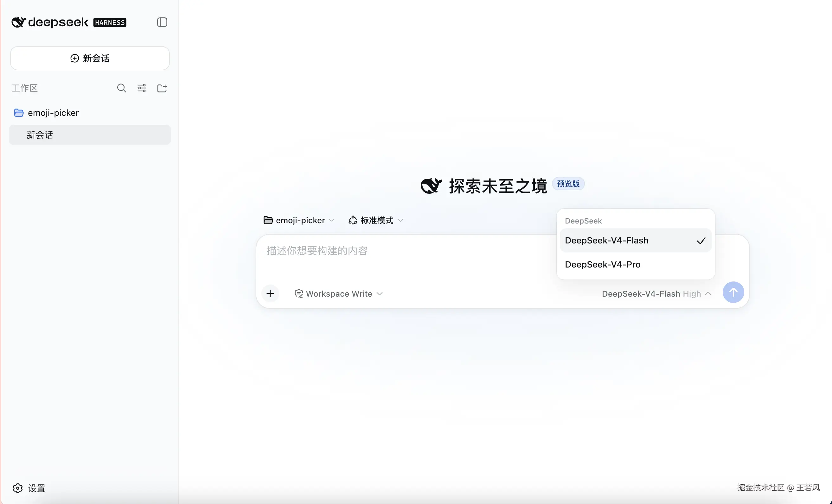Open the Workspace Write permission dropdown
This screenshot has width=832, height=504.
pyautogui.click(x=339, y=294)
